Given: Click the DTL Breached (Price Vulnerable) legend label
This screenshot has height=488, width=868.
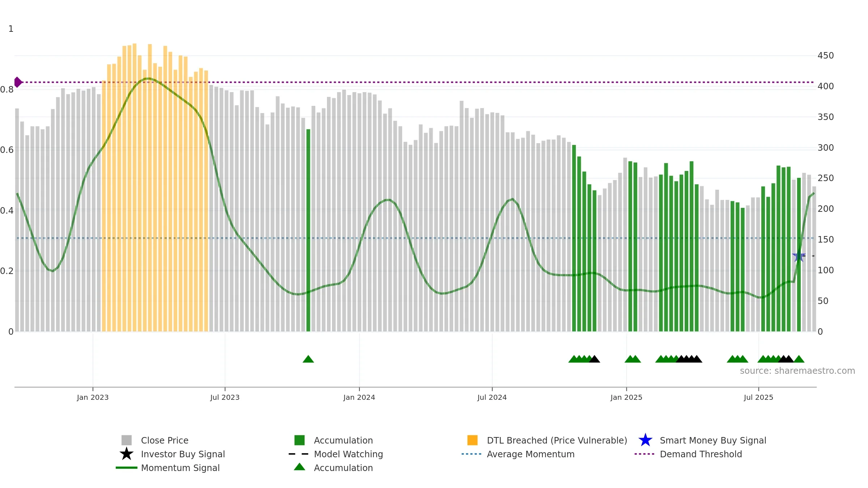Looking at the screenshot, I should (x=557, y=440).
